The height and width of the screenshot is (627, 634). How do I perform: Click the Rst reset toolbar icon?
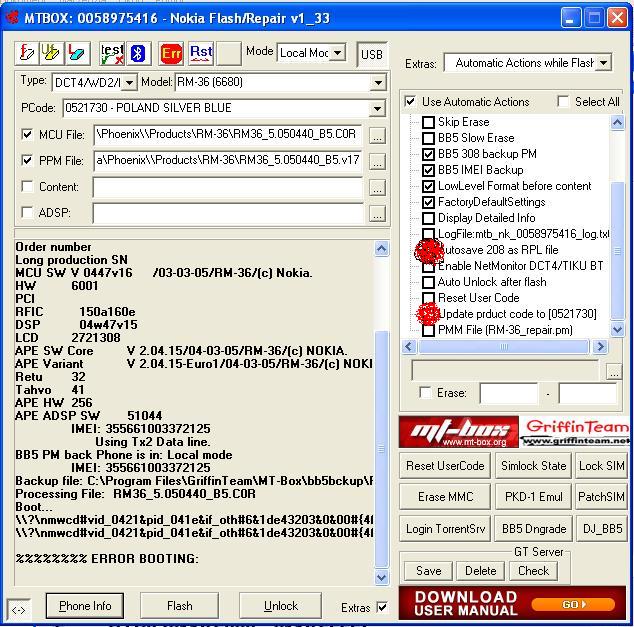pyautogui.click(x=201, y=53)
